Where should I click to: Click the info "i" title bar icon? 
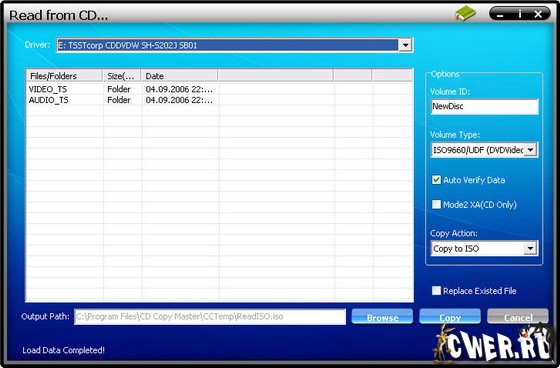[x=520, y=14]
